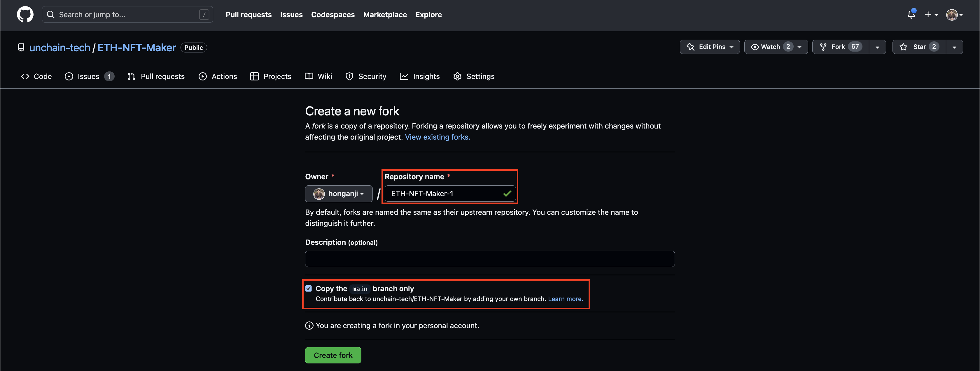Viewport: 980px width, 371px height.
Task: Open notifications bell icon
Action: coord(911,15)
